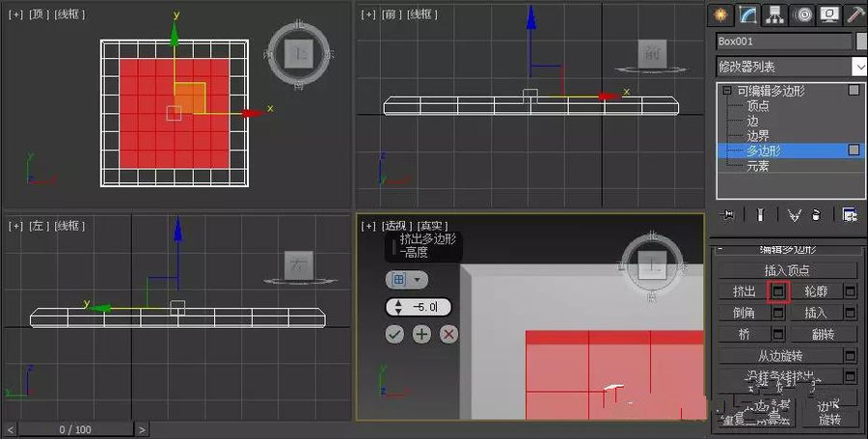Open extrusion type dropdown in caddy
868x439 pixels.
click(406, 280)
